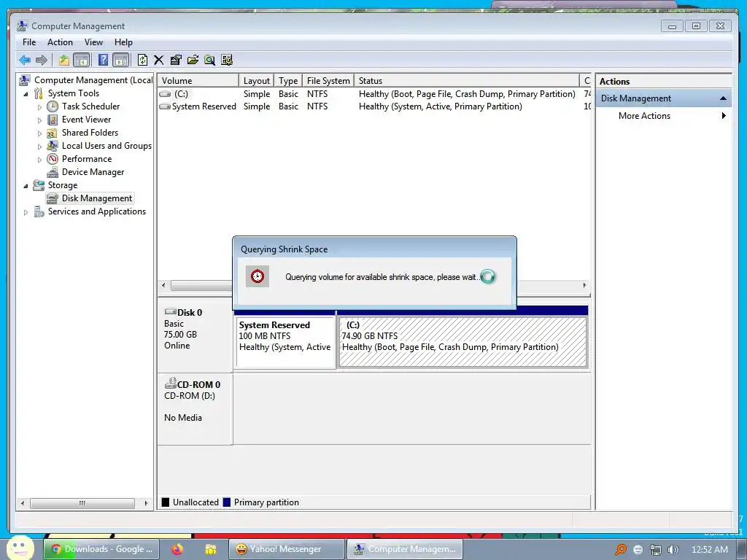This screenshot has height=560, width=747.
Task: Expand Services and Applications node
Action: tap(26, 212)
